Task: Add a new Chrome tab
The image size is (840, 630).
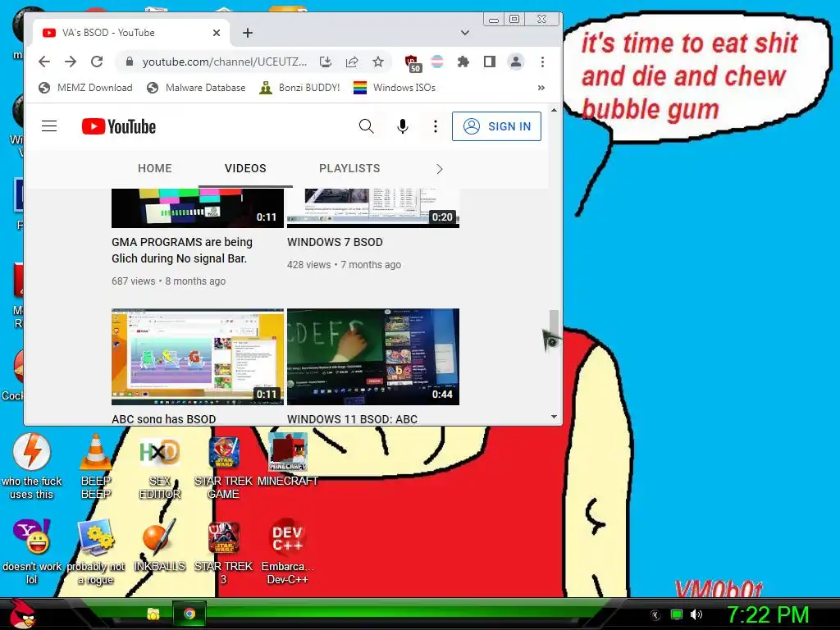Action: 248,33
